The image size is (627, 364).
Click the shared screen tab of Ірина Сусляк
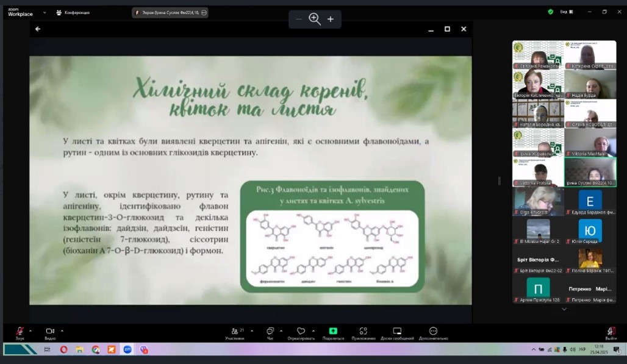(171, 13)
